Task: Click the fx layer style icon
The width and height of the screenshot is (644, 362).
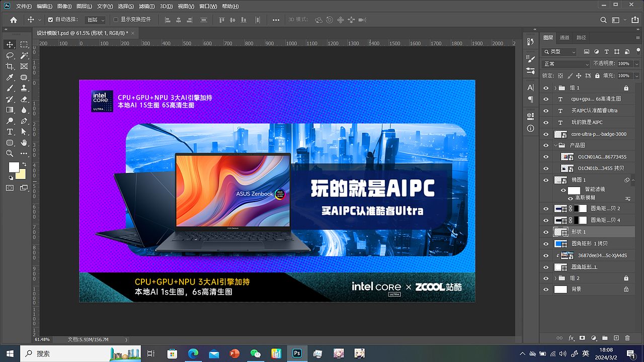Action: pos(571,338)
